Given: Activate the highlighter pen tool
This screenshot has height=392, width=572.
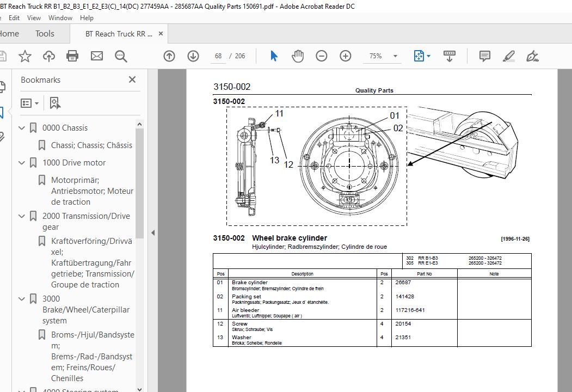Looking at the screenshot, I should click(x=508, y=56).
